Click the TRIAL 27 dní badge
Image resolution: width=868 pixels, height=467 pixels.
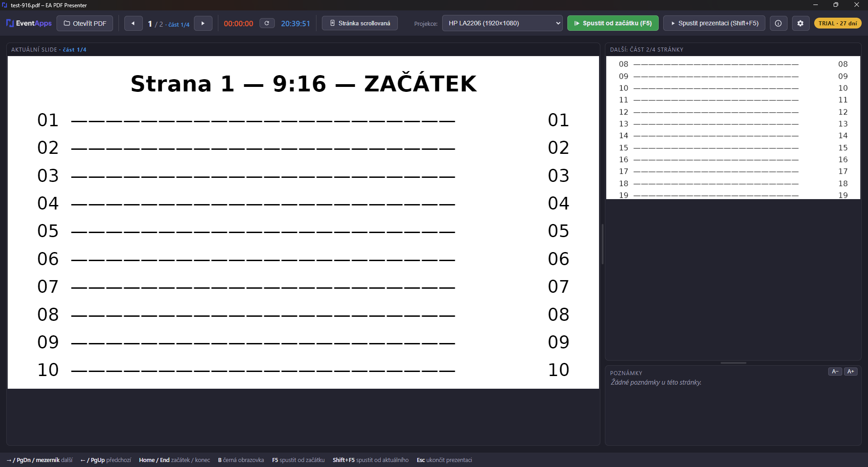(x=838, y=23)
